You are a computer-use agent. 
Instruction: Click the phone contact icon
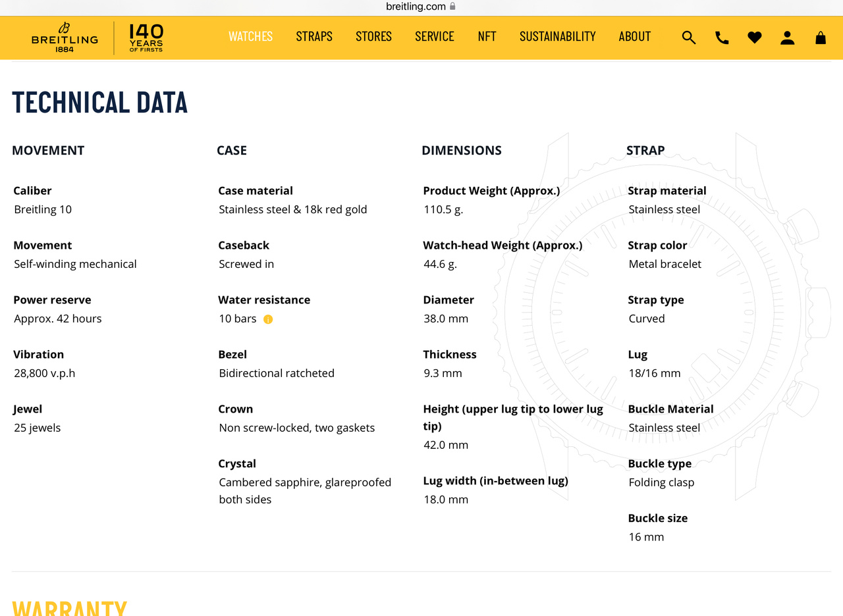722,38
